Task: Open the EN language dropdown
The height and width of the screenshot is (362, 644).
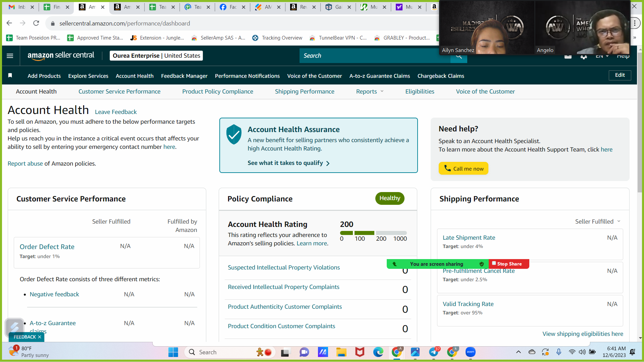Action: click(602, 56)
